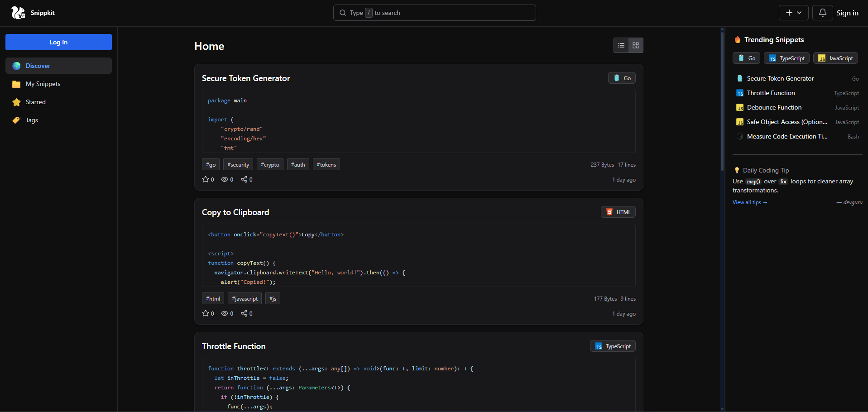
Task: Open trending Throttle Function entry
Action: (797, 93)
